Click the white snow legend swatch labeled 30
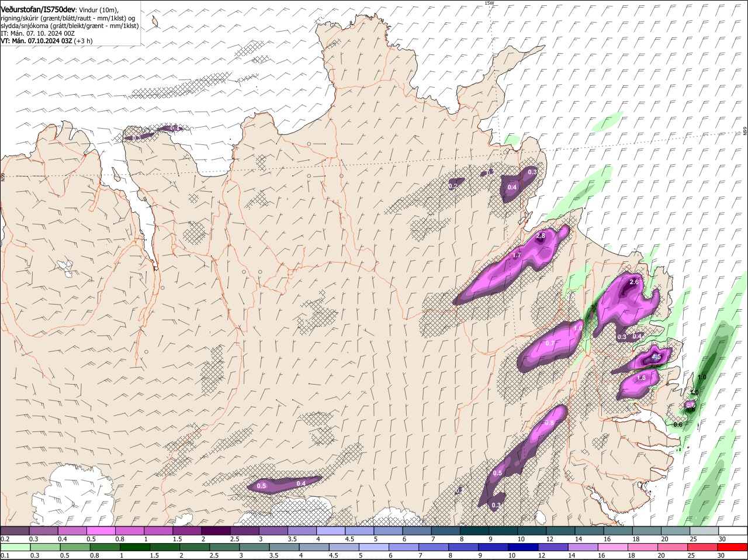 click(x=733, y=530)
